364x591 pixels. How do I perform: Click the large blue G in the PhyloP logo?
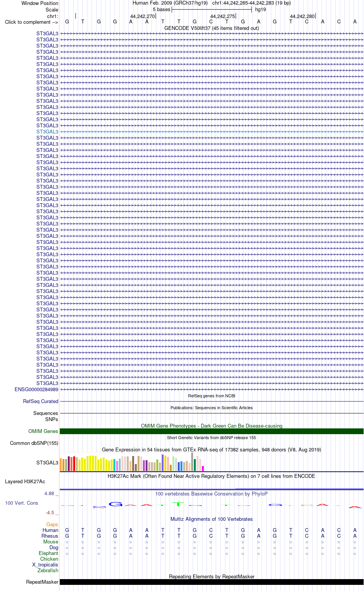click(115, 504)
